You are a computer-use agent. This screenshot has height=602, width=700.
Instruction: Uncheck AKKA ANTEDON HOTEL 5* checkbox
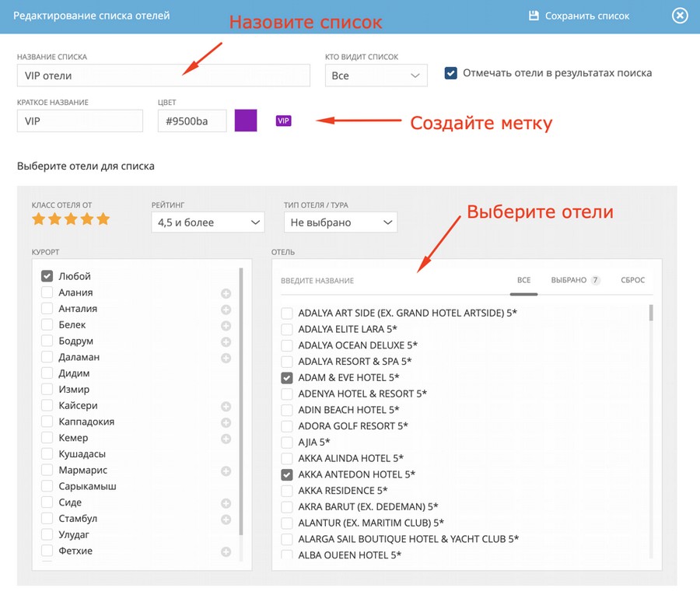click(x=286, y=474)
